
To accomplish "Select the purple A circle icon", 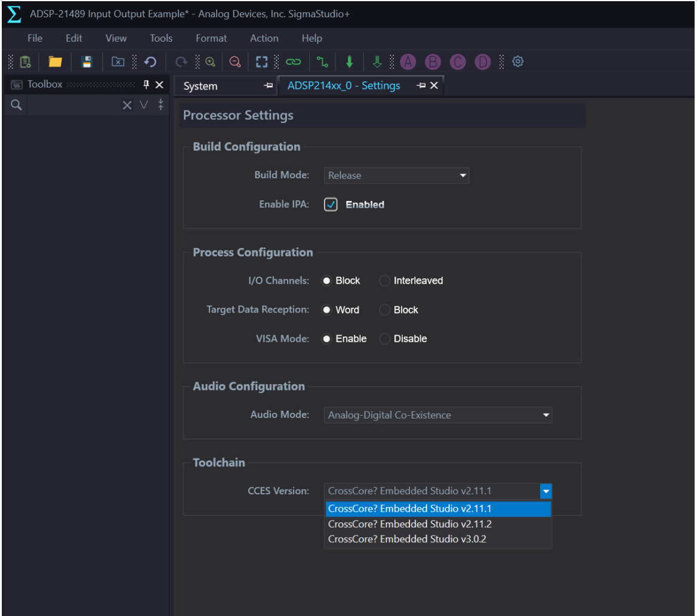I will coord(408,62).
